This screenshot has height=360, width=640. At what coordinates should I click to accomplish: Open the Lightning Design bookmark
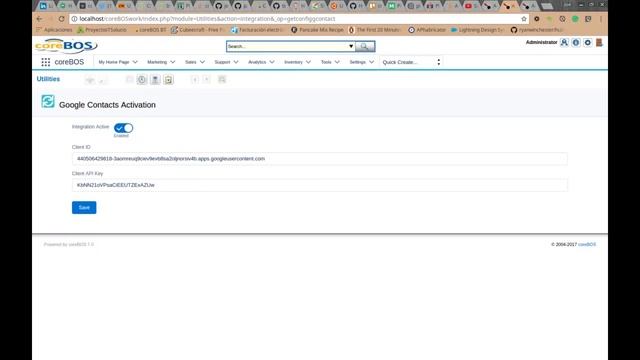point(477,30)
